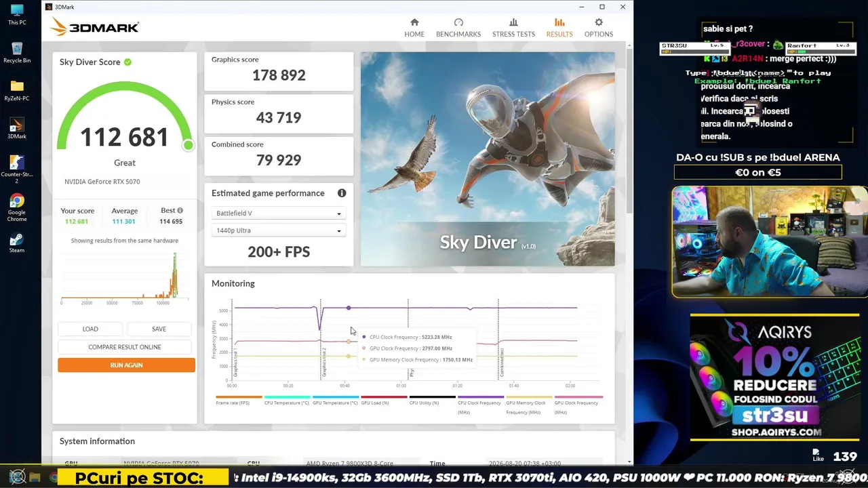
Task: Expand the 1440p Ultra resolution dropdown
Action: point(278,230)
